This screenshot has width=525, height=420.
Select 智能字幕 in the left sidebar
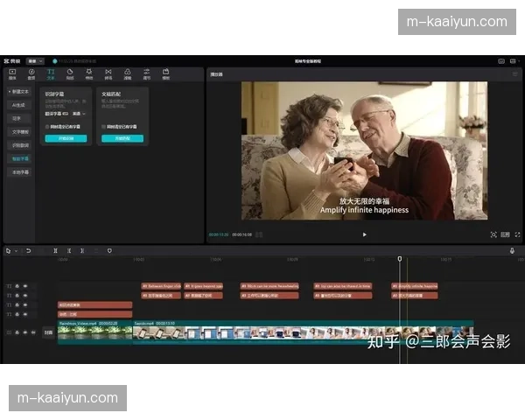19,159
